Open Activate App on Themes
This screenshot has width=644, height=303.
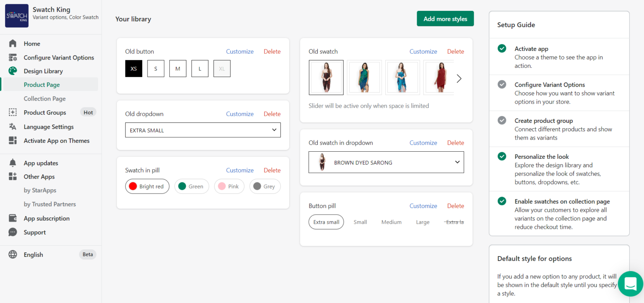click(14, 141)
